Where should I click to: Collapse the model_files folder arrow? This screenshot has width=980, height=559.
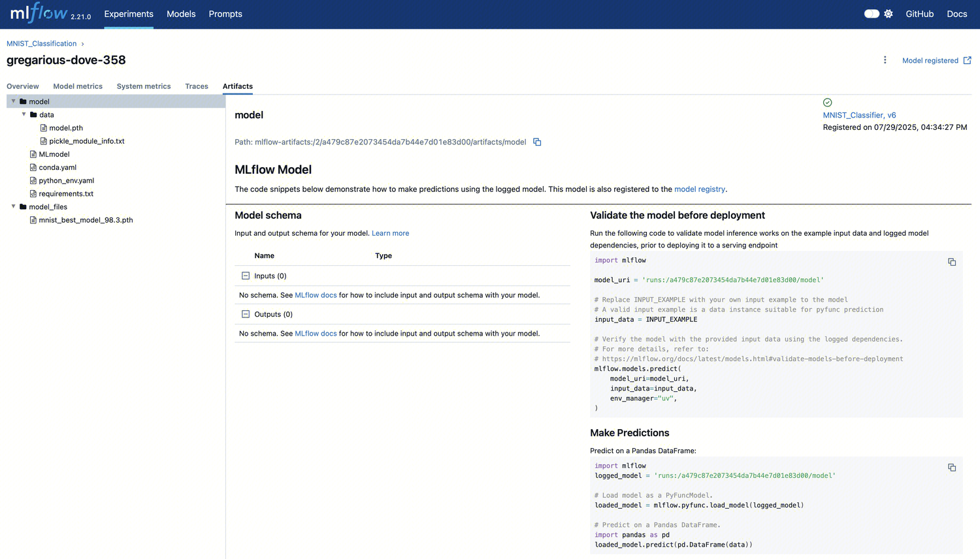tap(13, 206)
